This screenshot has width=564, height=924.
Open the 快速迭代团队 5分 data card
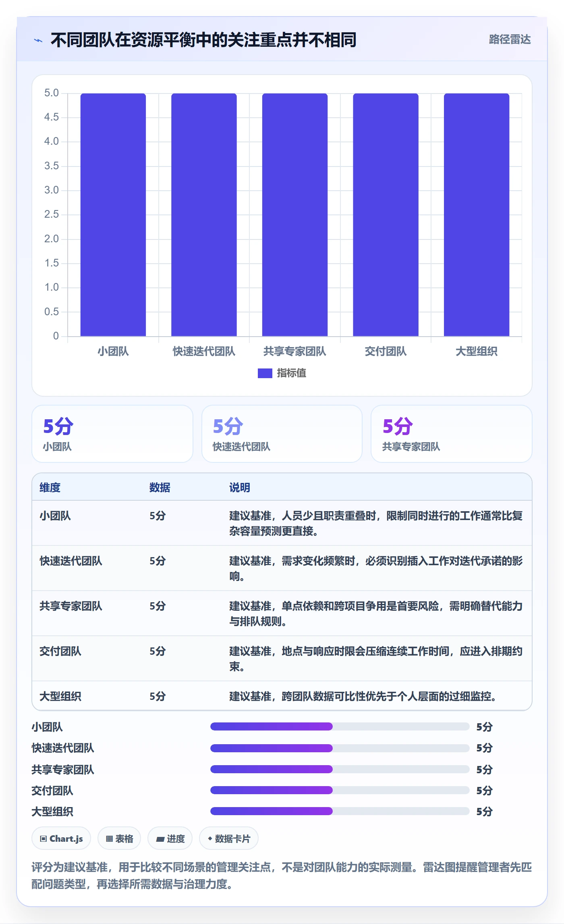(x=282, y=434)
